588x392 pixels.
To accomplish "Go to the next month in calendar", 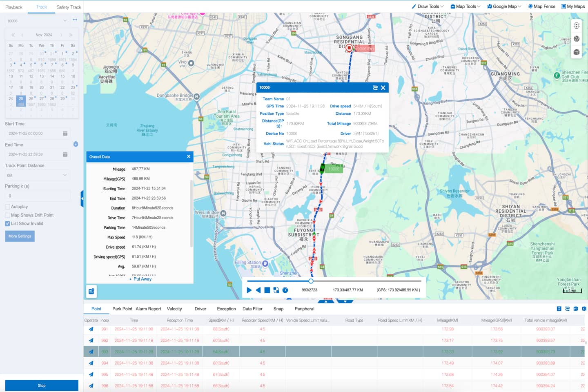I will 61,35.
